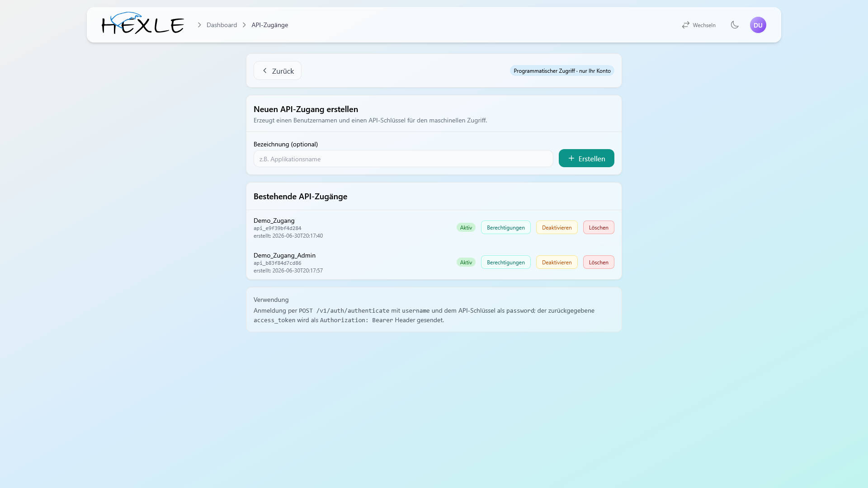The height and width of the screenshot is (488, 868).
Task: Select the username api_e9f39bf4d284
Action: click(x=278, y=228)
